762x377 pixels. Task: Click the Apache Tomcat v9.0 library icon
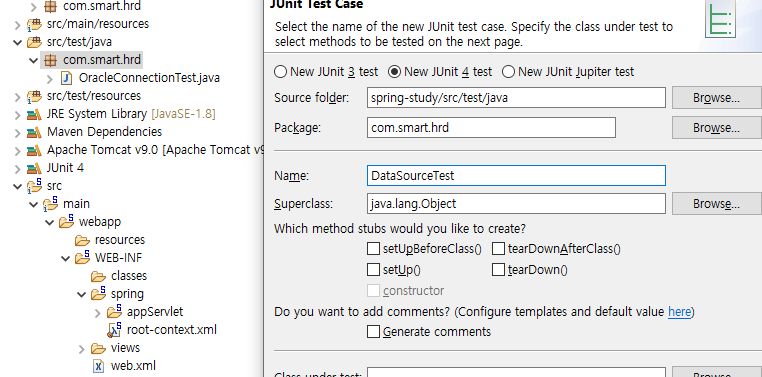coord(34,150)
